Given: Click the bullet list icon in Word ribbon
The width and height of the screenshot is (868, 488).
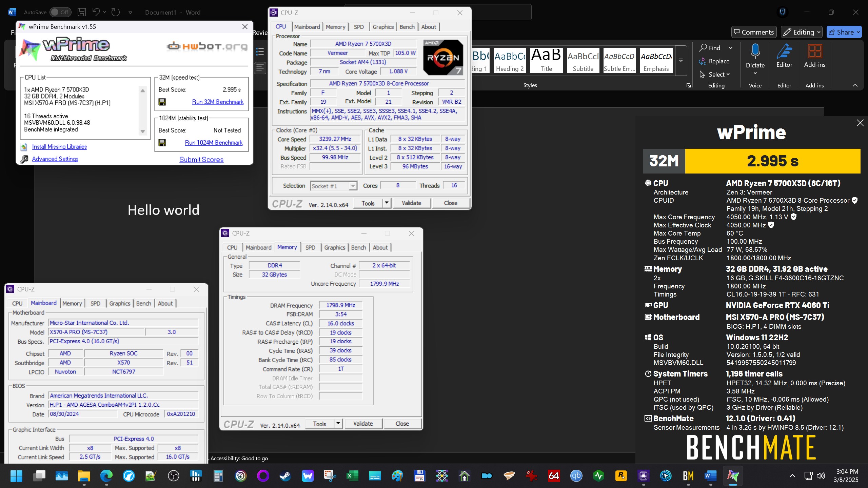Looking at the screenshot, I should pyautogui.click(x=260, y=52).
